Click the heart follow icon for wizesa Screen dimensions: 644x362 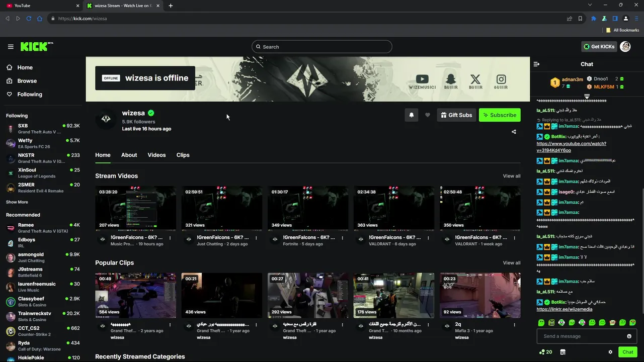428,115
